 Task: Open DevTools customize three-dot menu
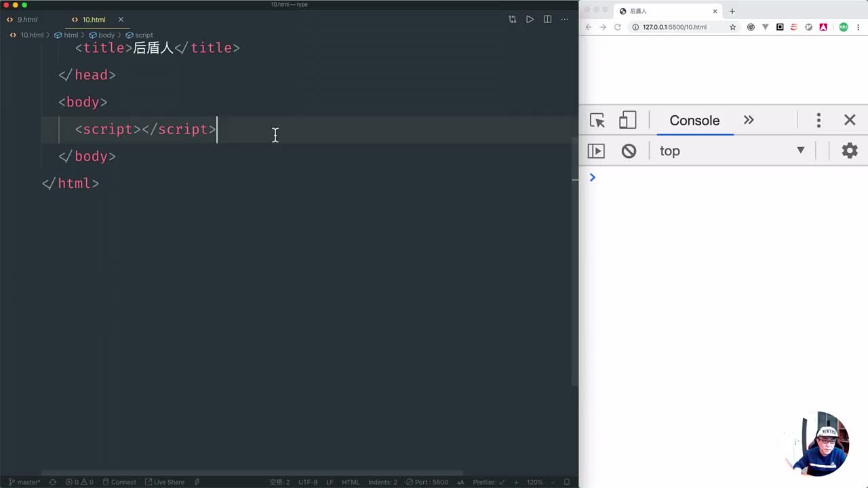818,121
